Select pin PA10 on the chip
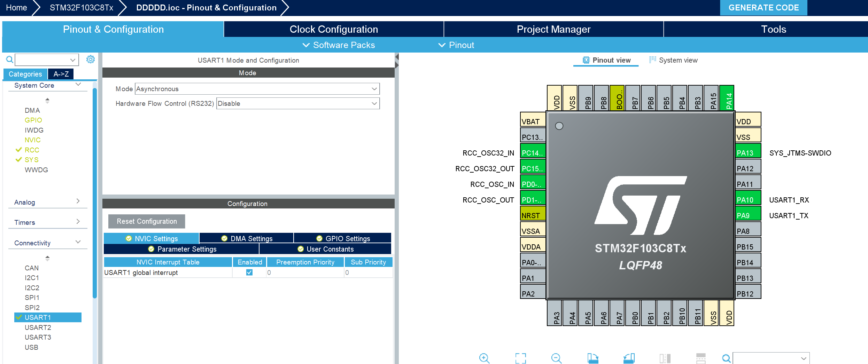This screenshot has width=868, height=364. pos(748,197)
